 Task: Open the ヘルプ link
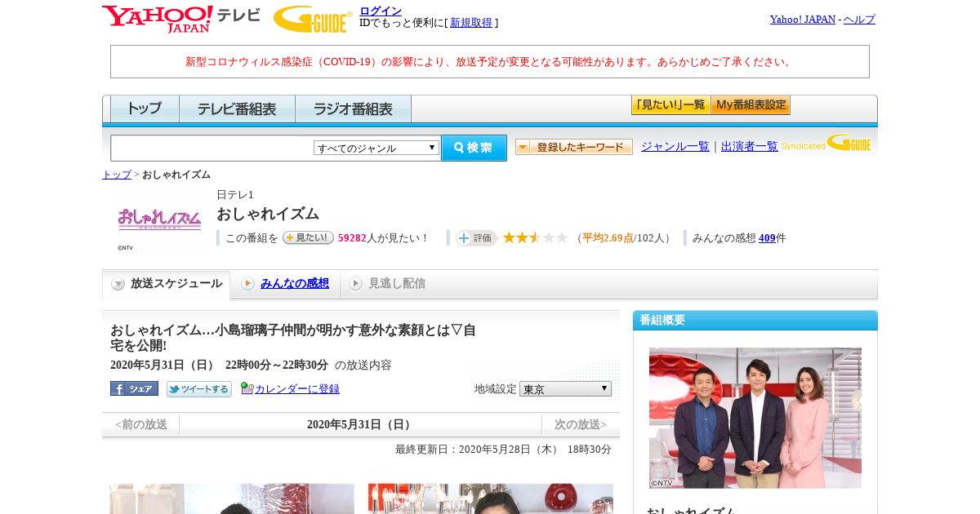tap(859, 20)
